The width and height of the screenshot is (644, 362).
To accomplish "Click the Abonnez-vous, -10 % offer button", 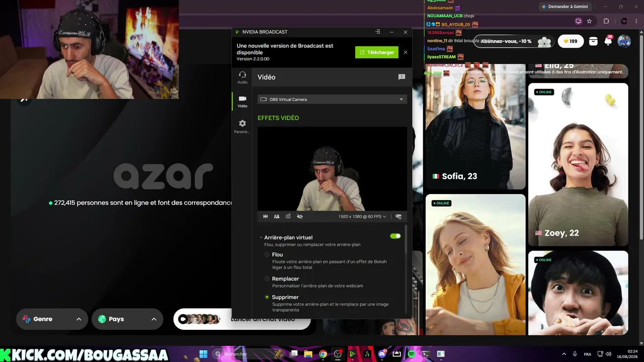I will 513,41.
